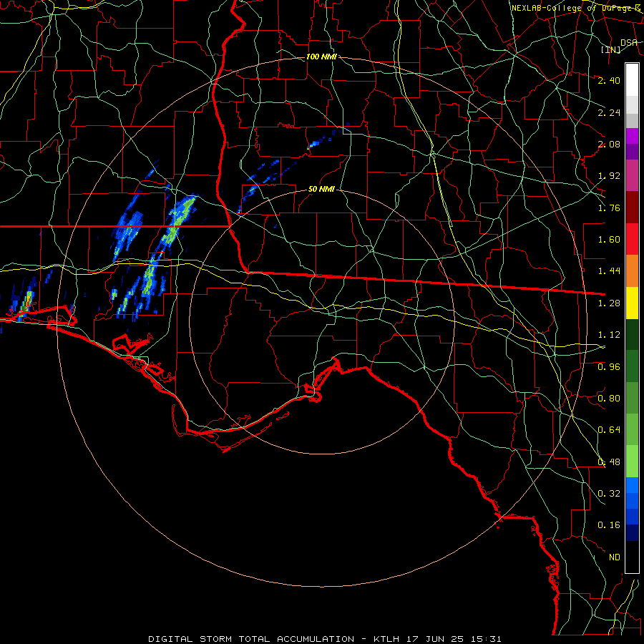This screenshot has height=644, width=644.
Task: Click the 0.48 legend value
Action: [x=609, y=462]
